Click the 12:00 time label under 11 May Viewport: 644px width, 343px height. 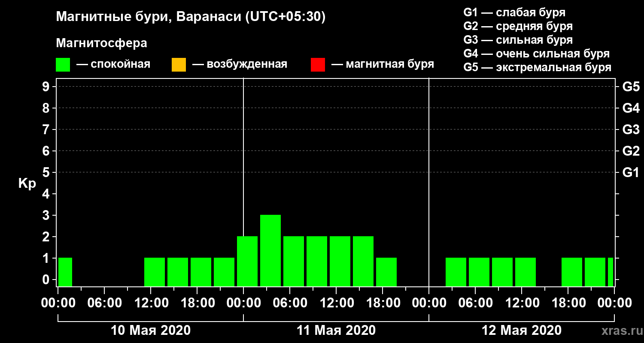[x=336, y=303]
